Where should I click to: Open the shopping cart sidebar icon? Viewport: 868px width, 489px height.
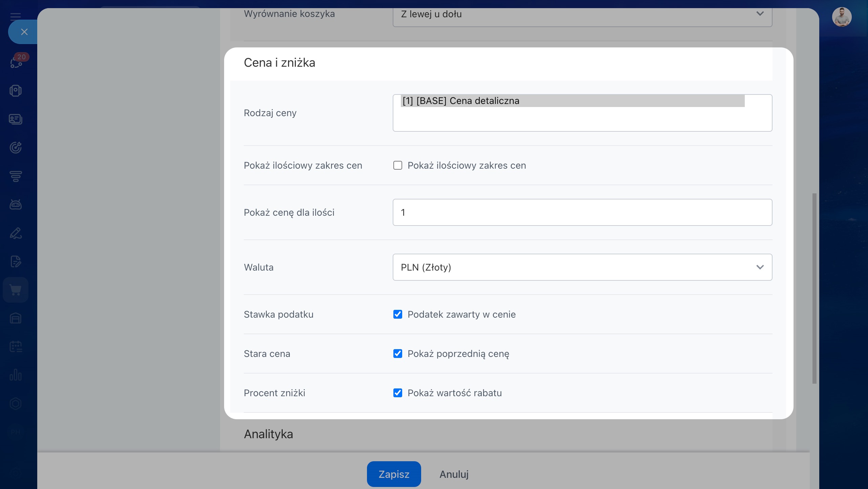[x=16, y=290]
